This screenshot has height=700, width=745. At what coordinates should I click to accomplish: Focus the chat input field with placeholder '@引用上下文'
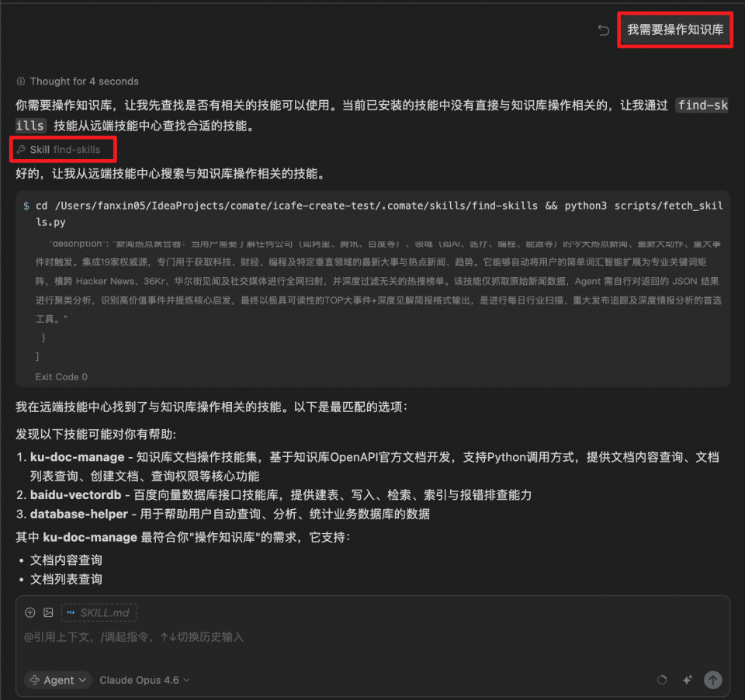point(372,637)
